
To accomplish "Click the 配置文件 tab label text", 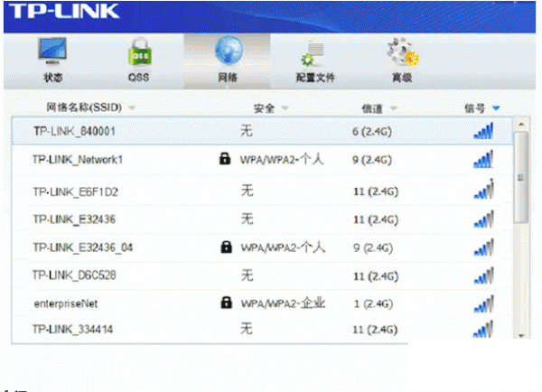I will coord(315,78).
